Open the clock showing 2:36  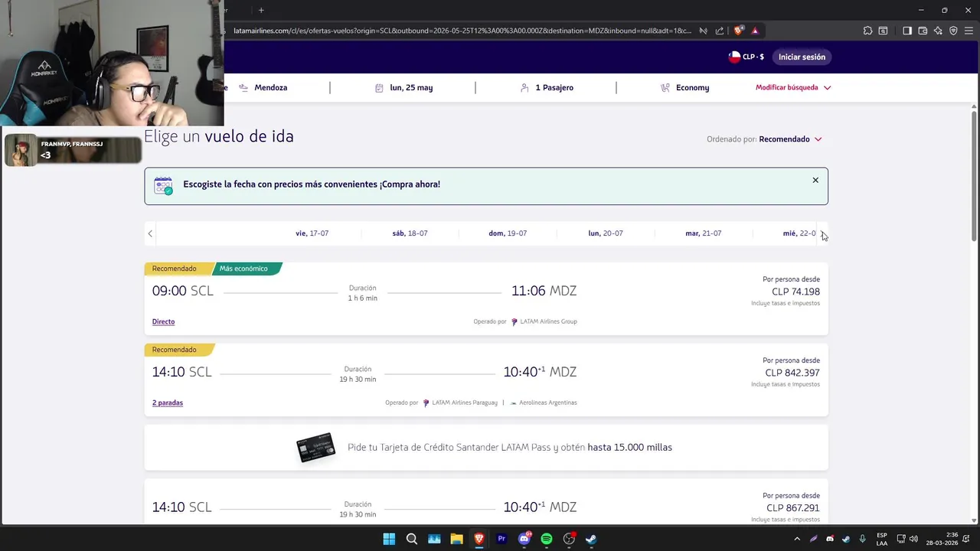tap(942, 539)
